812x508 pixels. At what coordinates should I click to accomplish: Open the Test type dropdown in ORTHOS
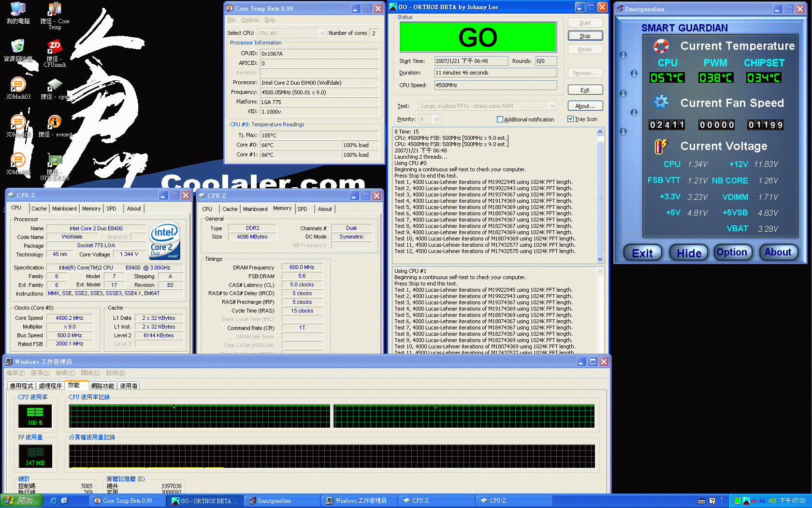click(x=552, y=106)
